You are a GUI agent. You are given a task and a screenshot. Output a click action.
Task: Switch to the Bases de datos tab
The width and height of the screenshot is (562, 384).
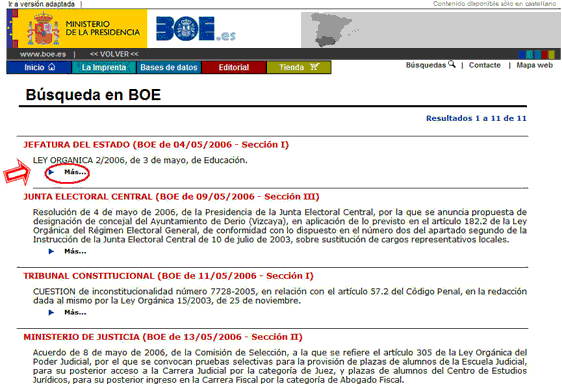tap(169, 67)
